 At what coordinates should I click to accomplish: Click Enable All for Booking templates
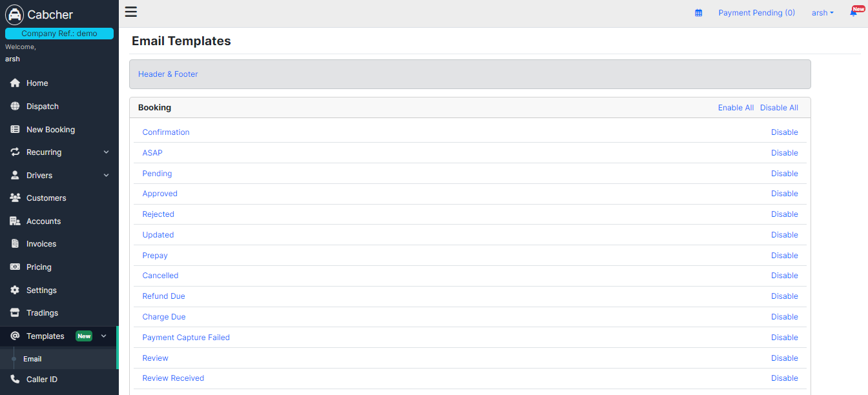click(x=736, y=108)
